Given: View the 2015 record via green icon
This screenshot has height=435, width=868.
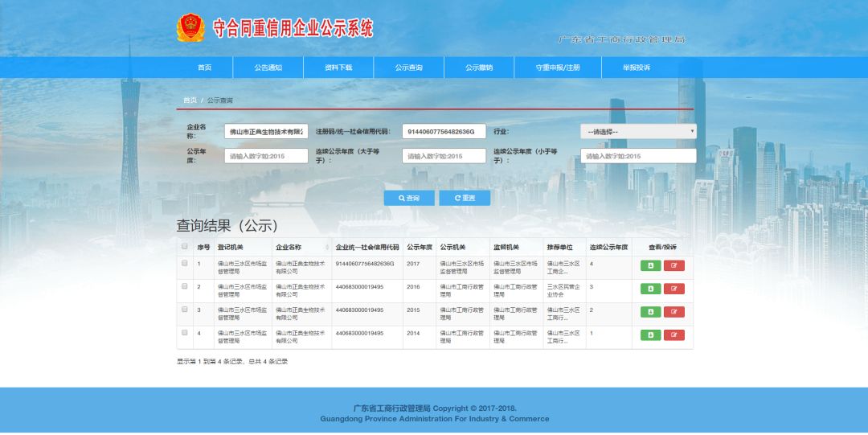Looking at the screenshot, I should coord(650,312).
